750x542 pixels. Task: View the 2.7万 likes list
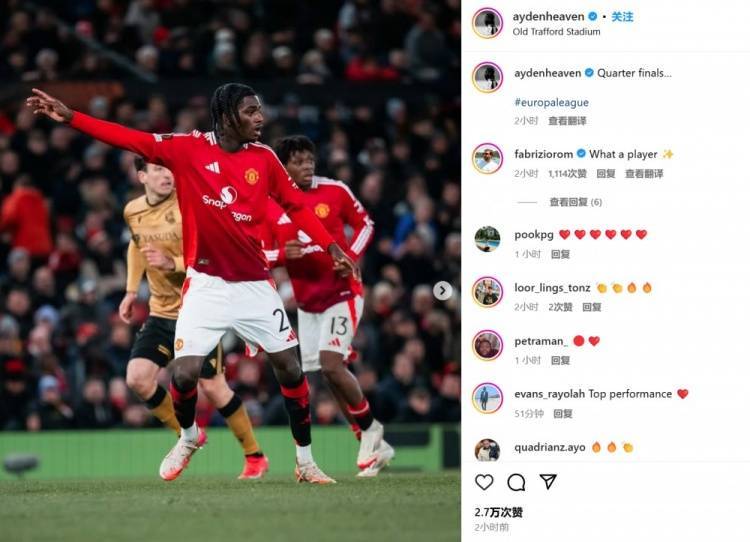pyautogui.click(x=498, y=512)
